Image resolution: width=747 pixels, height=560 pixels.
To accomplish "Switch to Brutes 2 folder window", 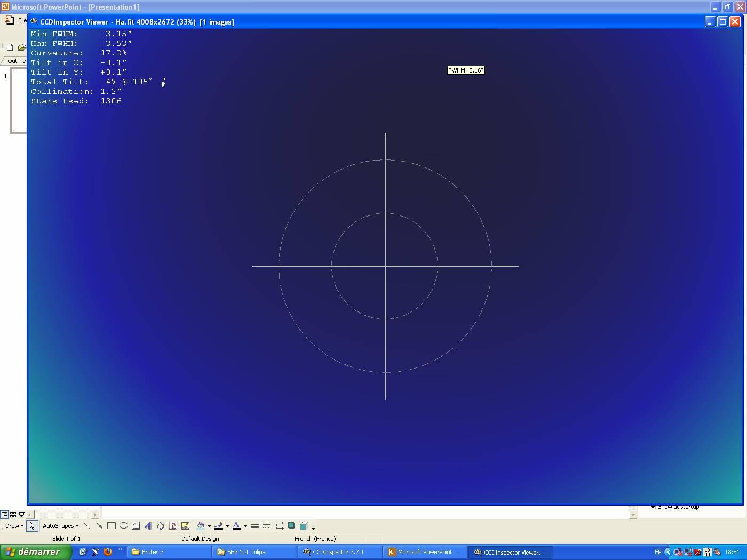I will click(169, 552).
